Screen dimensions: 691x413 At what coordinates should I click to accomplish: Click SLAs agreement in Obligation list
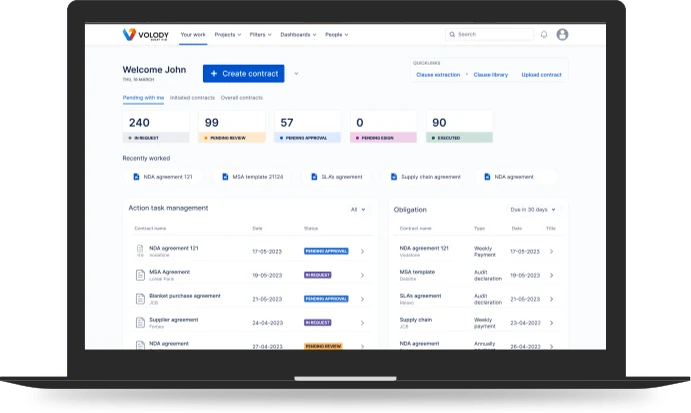[420, 296]
